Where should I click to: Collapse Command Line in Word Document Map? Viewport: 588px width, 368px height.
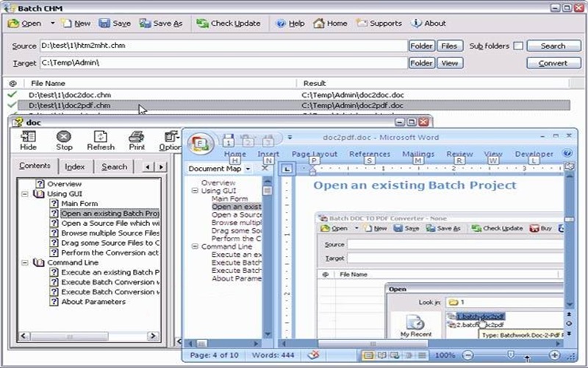pos(195,247)
